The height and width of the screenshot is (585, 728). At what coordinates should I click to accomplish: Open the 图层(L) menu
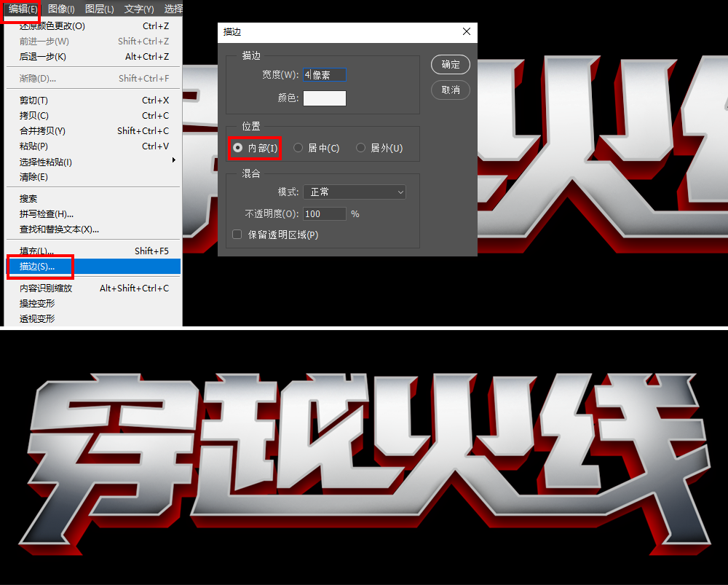[99, 9]
